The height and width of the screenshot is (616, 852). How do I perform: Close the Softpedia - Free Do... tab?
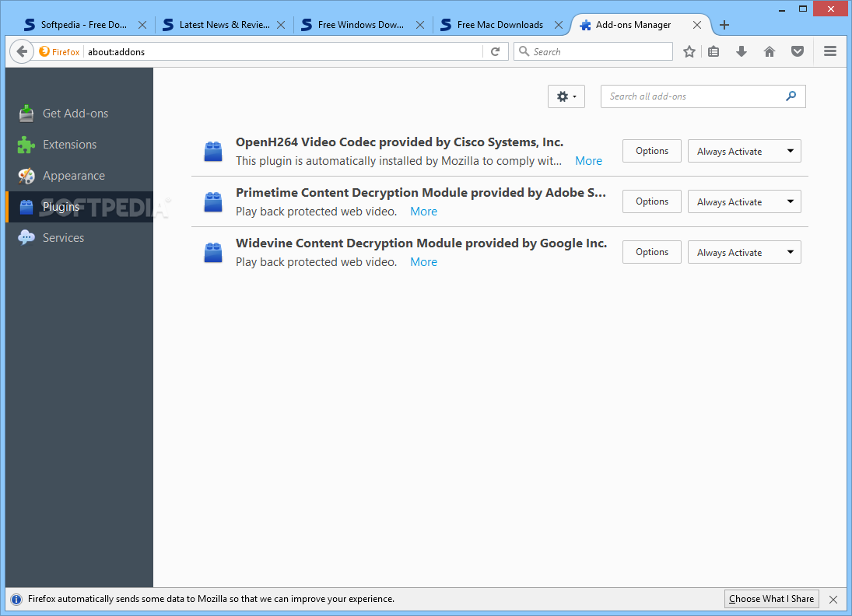[142, 25]
